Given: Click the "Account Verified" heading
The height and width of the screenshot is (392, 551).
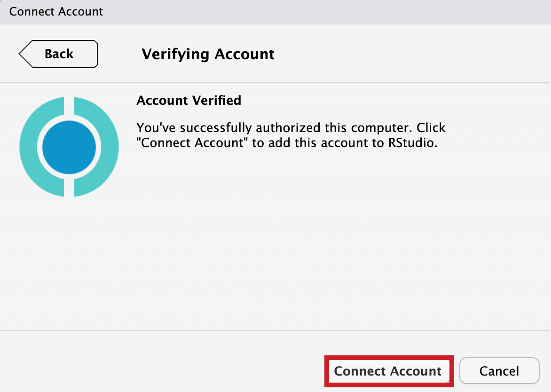Looking at the screenshot, I should coord(189,100).
